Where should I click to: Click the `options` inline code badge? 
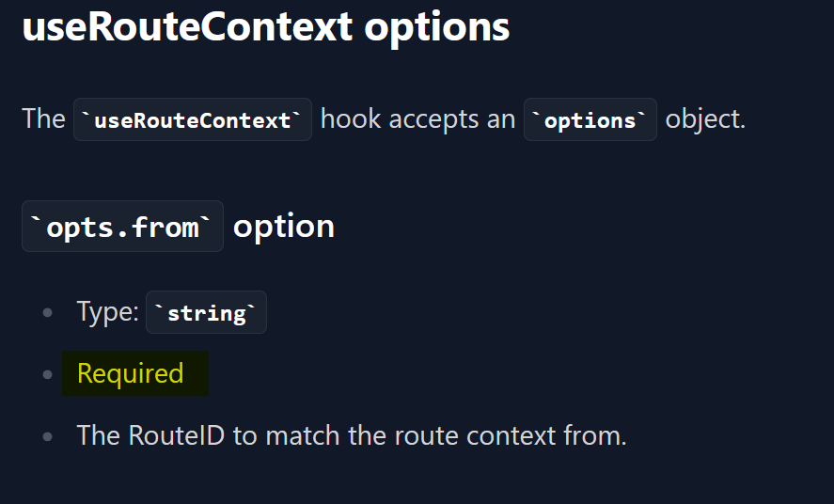pos(590,119)
